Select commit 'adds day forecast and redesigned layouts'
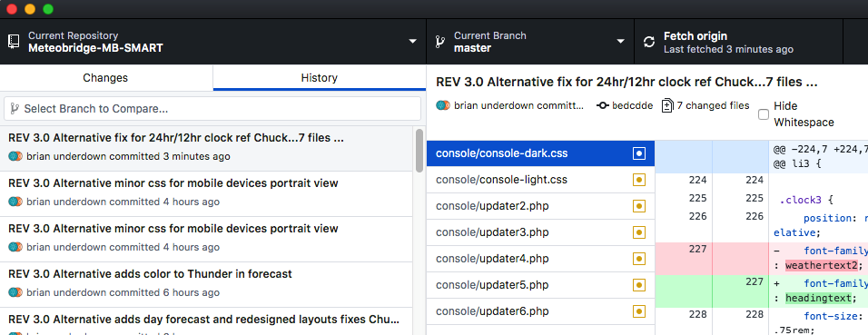The image size is (868, 335). click(206, 321)
